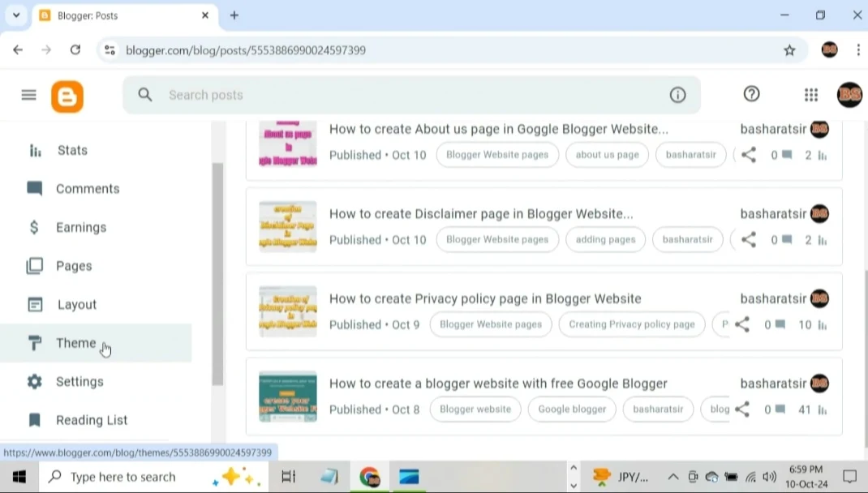Open the Google apps grid

[x=811, y=95]
